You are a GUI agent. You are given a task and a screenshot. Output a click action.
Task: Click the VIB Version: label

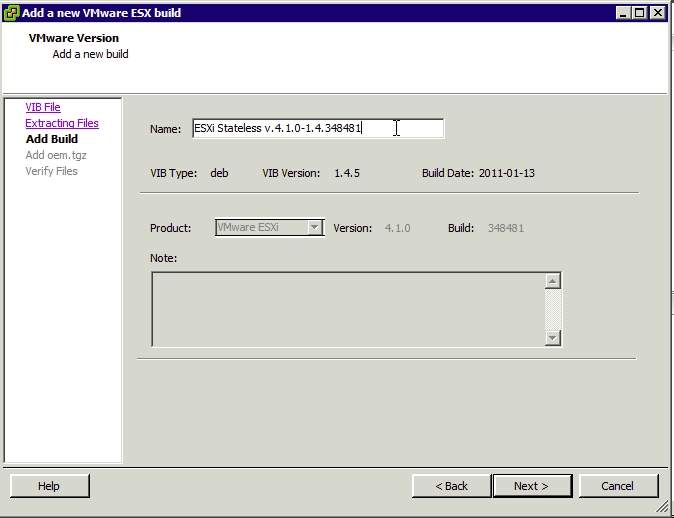click(x=291, y=173)
